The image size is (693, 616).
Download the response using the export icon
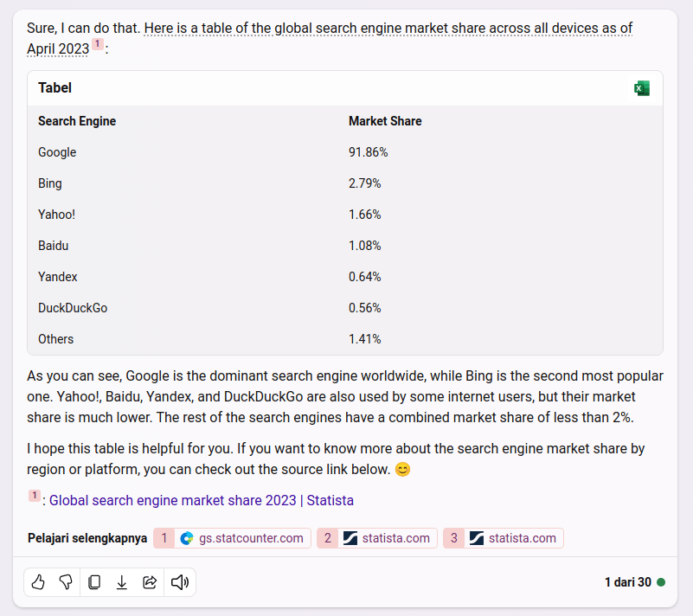122,582
